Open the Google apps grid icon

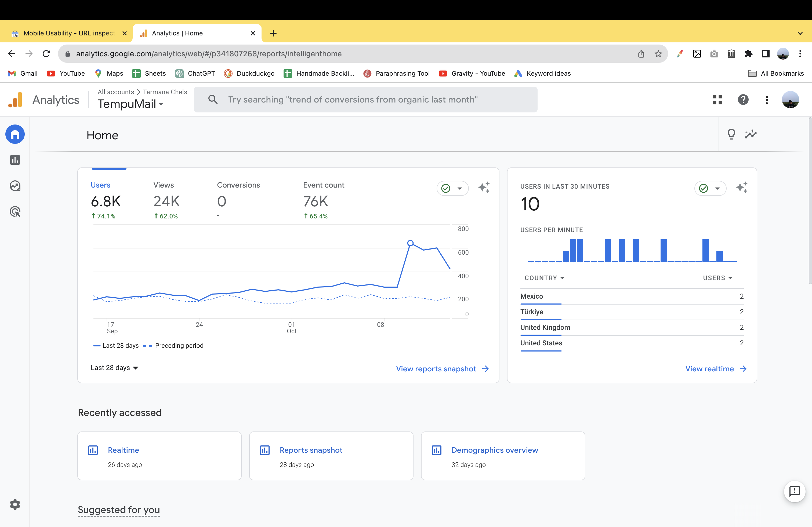(717, 100)
